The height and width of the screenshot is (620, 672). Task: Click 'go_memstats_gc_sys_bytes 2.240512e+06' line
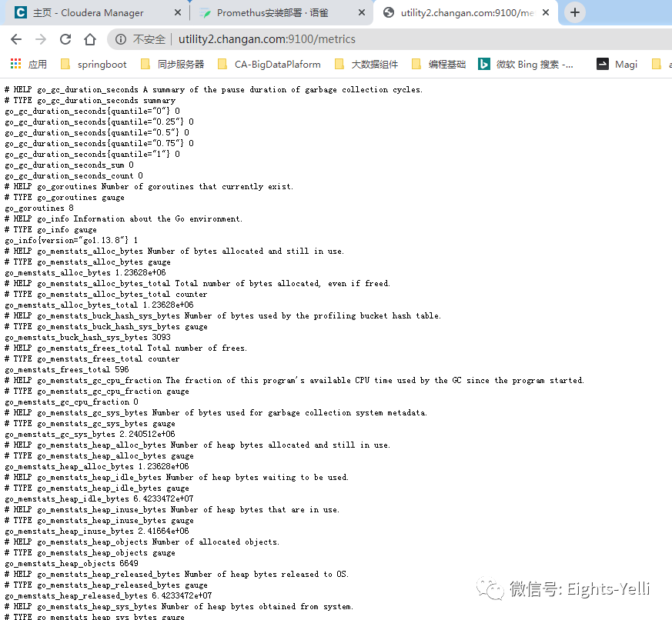point(90,434)
